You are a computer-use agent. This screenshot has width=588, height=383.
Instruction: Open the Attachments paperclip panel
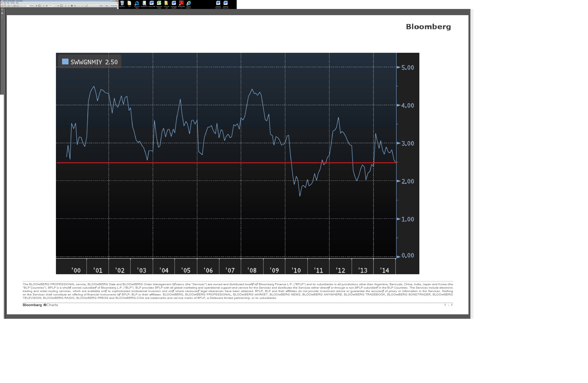click(x=2, y=17)
